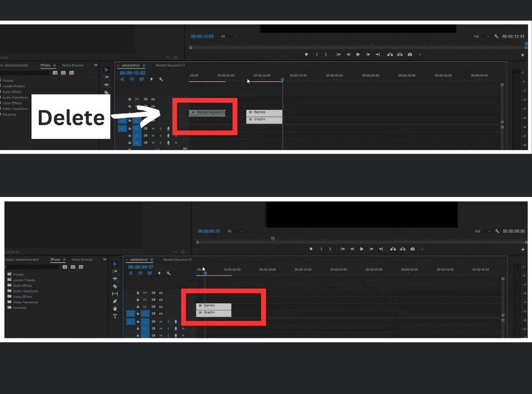The width and height of the screenshot is (532, 394).
Task: Choose the Razor tool in lower screenshot
Action: pyautogui.click(x=115, y=286)
